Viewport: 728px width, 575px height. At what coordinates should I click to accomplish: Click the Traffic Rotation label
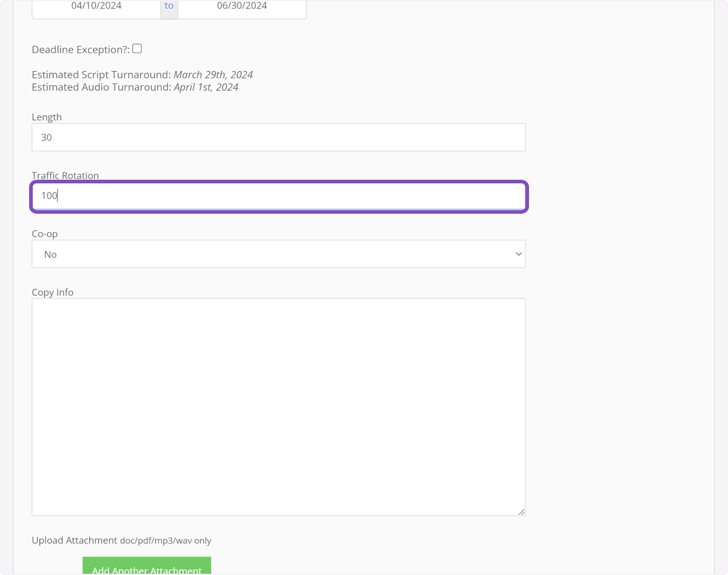(65, 175)
